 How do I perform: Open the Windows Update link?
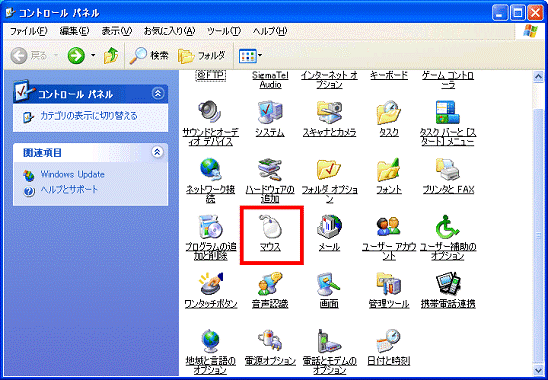point(72,174)
